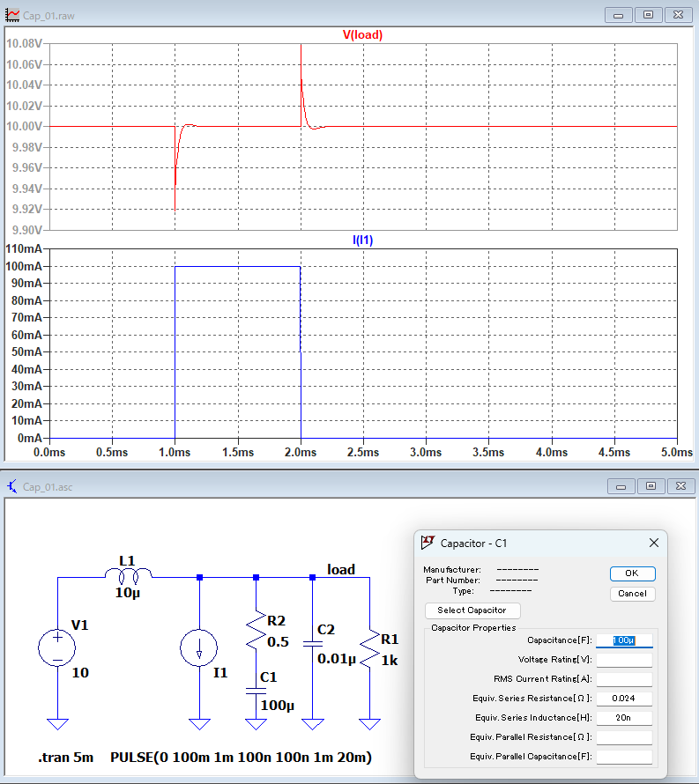Image resolution: width=699 pixels, height=784 pixels.
Task: Click the blue I(I1) trace label
Action: click(362, 240)
